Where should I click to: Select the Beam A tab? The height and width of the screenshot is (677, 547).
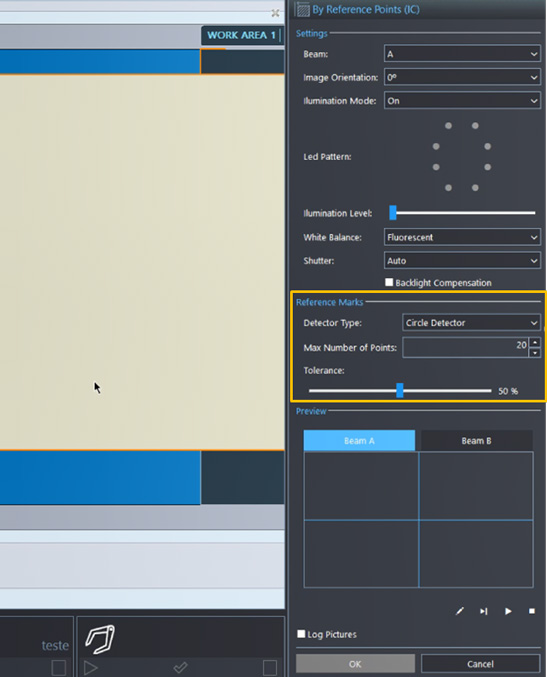(x=359, y=441)
